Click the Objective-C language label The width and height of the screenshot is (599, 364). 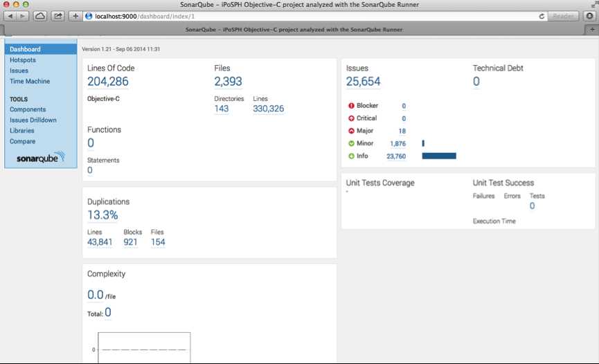tap(103, 98)
